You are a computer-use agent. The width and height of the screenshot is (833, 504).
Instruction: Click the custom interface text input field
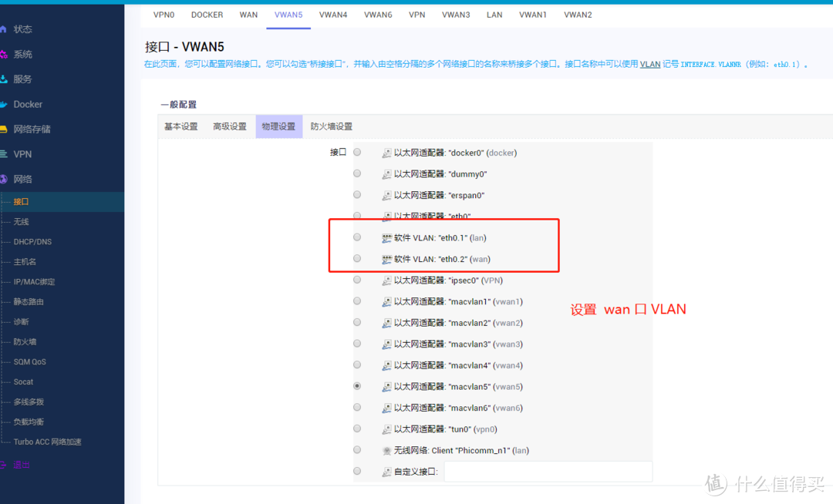coord(548,471)
